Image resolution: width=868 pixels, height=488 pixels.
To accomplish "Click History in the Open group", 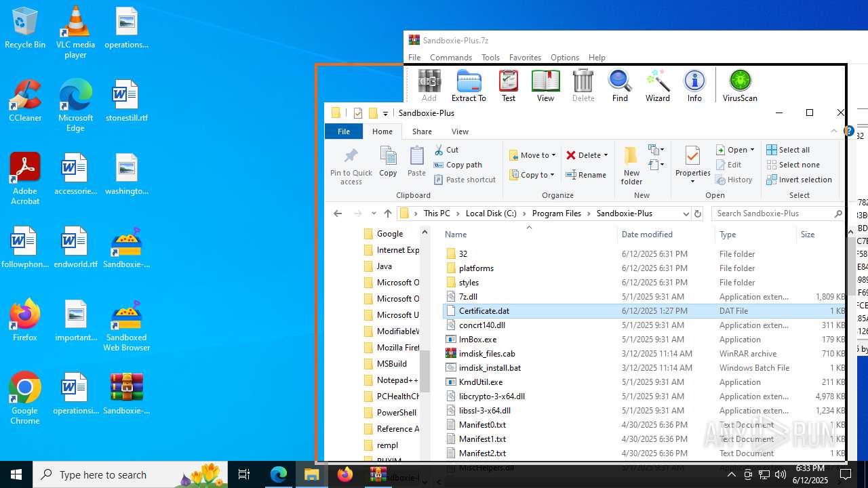I will 734,180.
